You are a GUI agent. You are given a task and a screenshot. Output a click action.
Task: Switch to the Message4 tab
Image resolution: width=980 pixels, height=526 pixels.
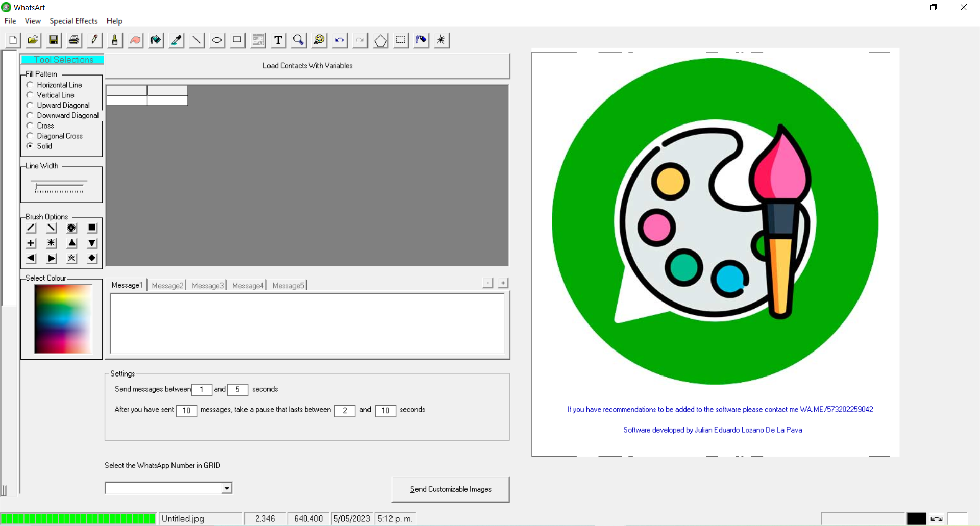coord(248,286)
